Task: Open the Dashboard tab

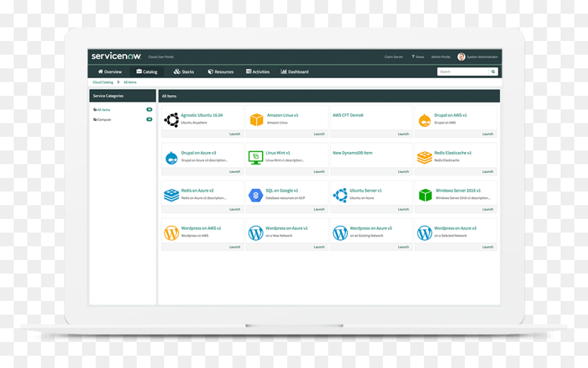Action: pos(295,72)
